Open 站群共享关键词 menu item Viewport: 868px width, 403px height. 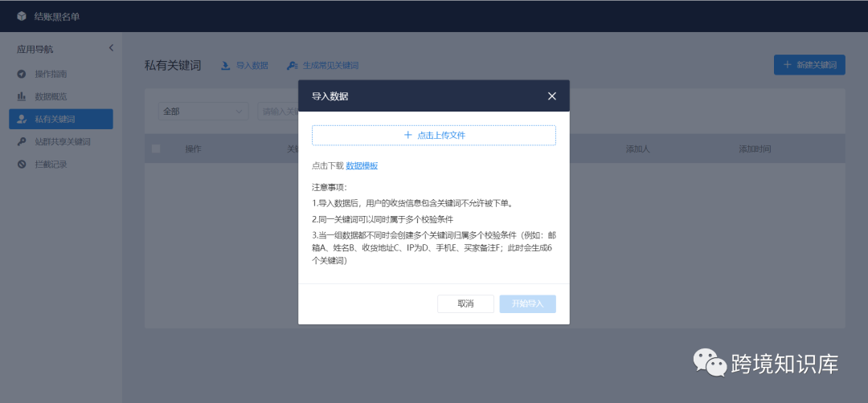(61, 142)
